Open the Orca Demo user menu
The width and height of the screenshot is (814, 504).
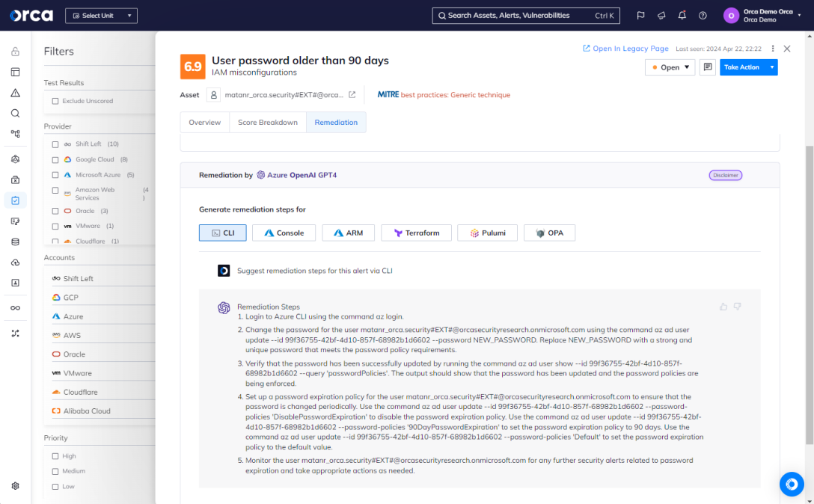tap(762, 16)
